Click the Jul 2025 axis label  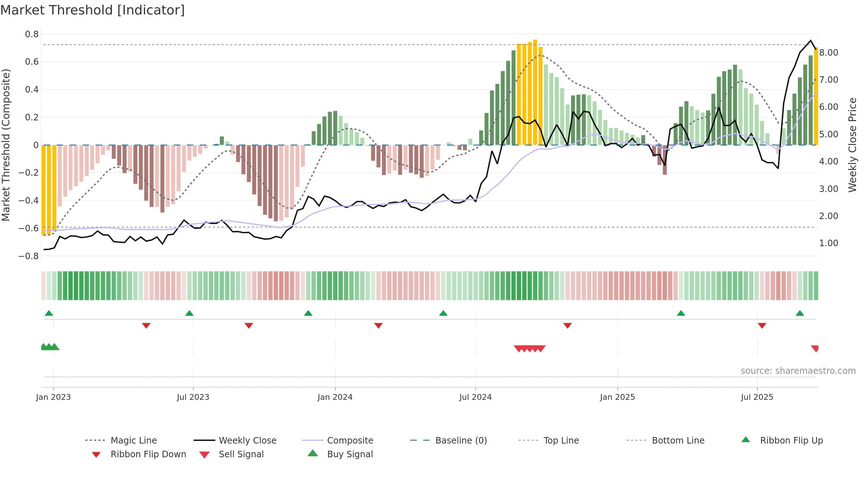pos(757,397)
